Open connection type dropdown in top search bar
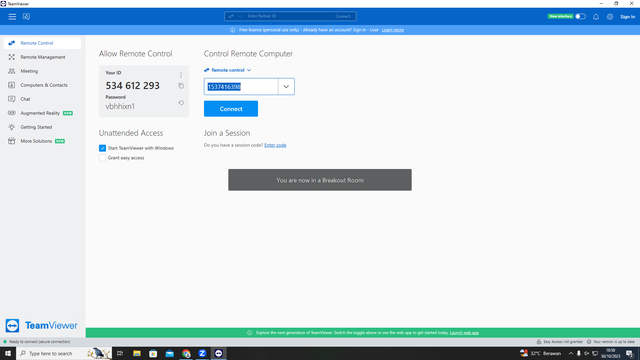This screenshot has height=360, width=640. 235,16
